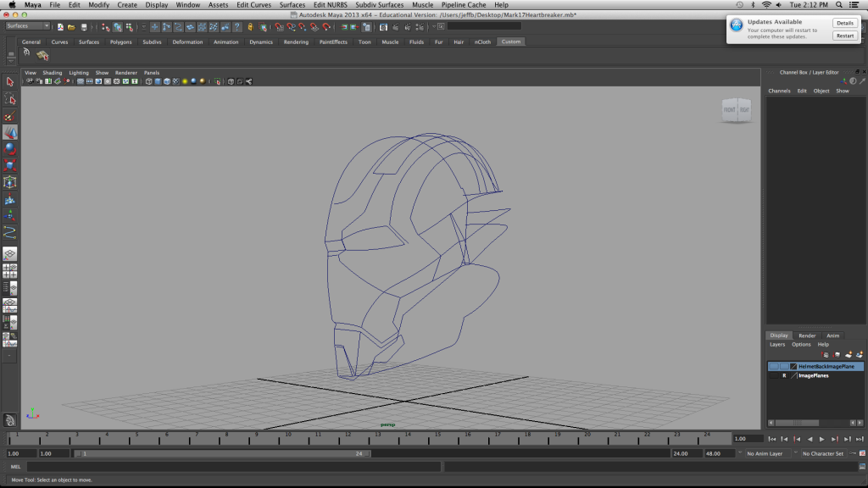The width and height of the screenshot is (868, 488).
Task: Switch to four view layout
Action: point(10,271)
